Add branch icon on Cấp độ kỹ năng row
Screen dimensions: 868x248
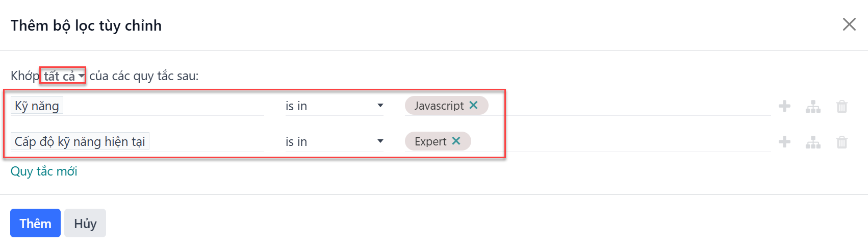[813, 142]
